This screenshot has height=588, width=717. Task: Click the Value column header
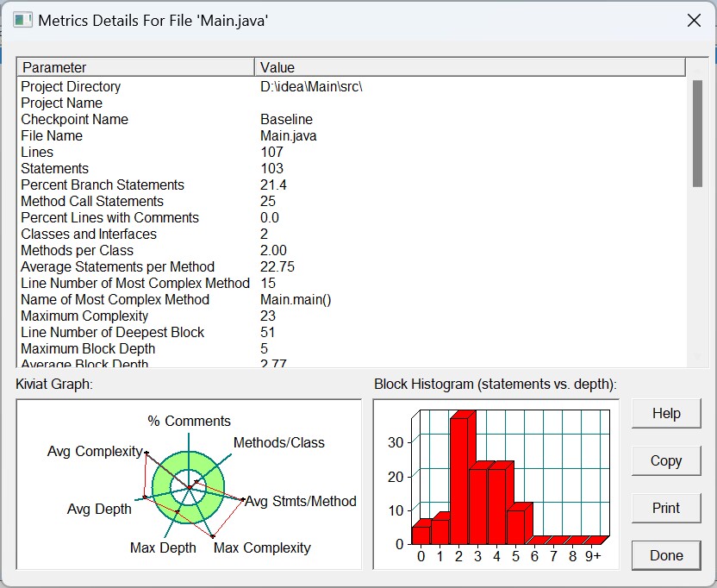tap(470, 67)
